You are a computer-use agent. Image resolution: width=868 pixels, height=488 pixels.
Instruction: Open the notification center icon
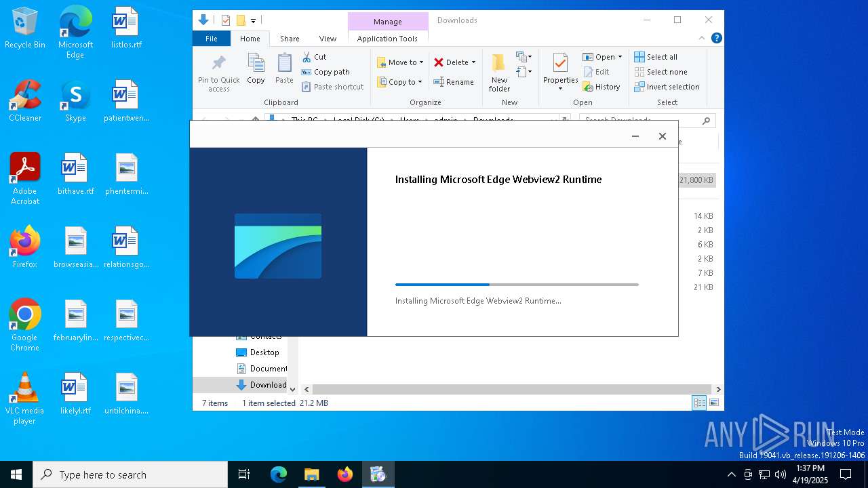click(846, 474)
